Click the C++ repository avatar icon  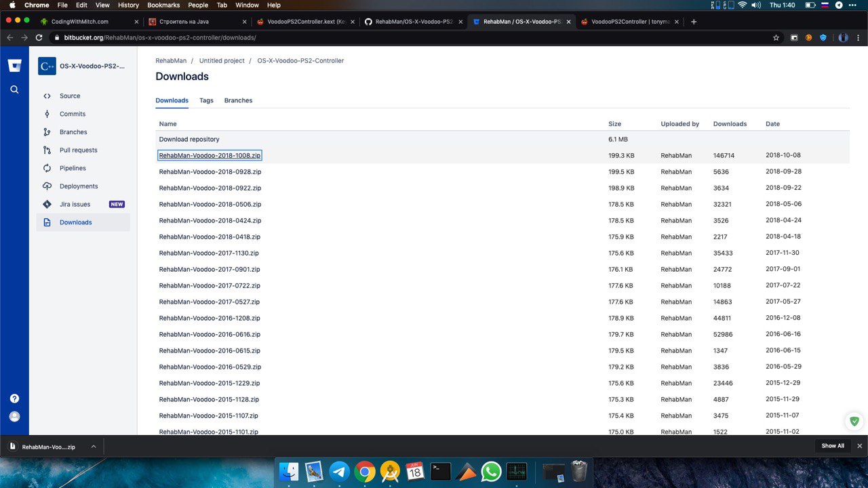pos(47,66)
